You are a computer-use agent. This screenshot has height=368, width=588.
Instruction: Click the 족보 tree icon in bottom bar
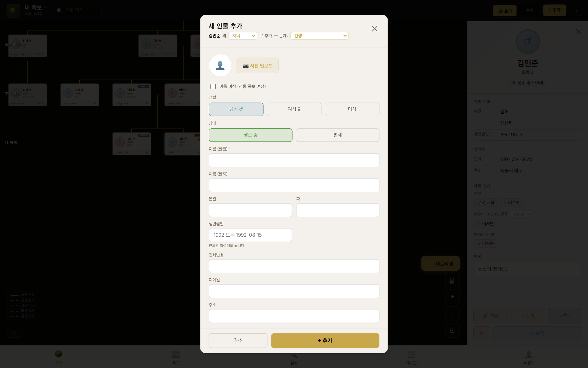click(x=59, y=354)
